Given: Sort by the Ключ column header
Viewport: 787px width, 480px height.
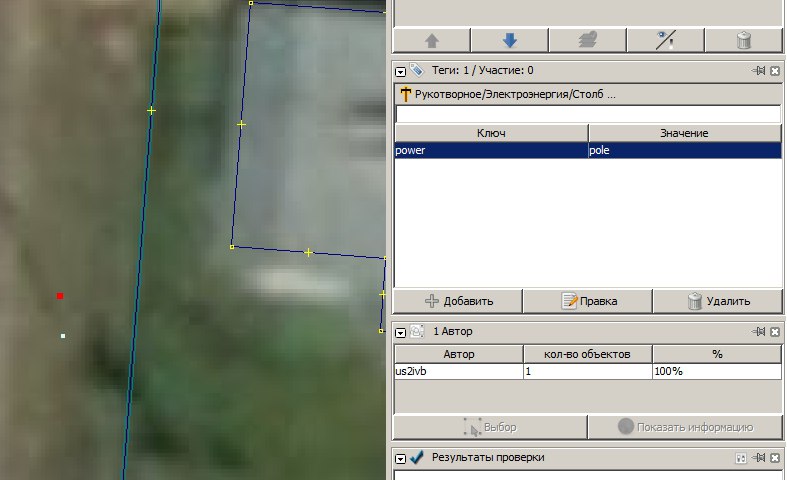Looking at the screenshot, I should [491, 133].
